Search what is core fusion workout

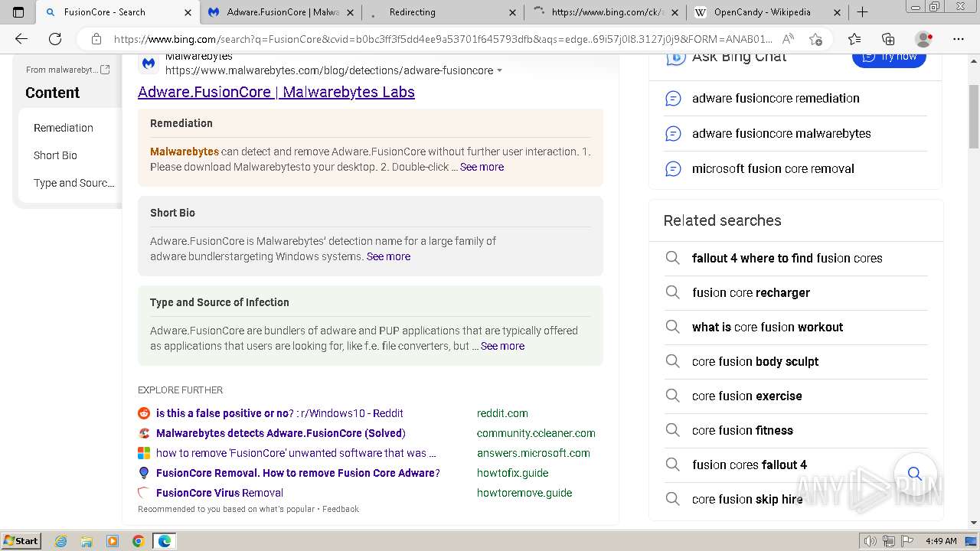[x=767, y=327]
